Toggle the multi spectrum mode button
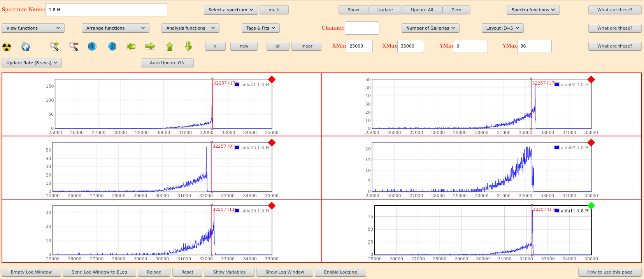Image resolution: width=644 pixels, height=279 pixels. [x=274, y=10]
